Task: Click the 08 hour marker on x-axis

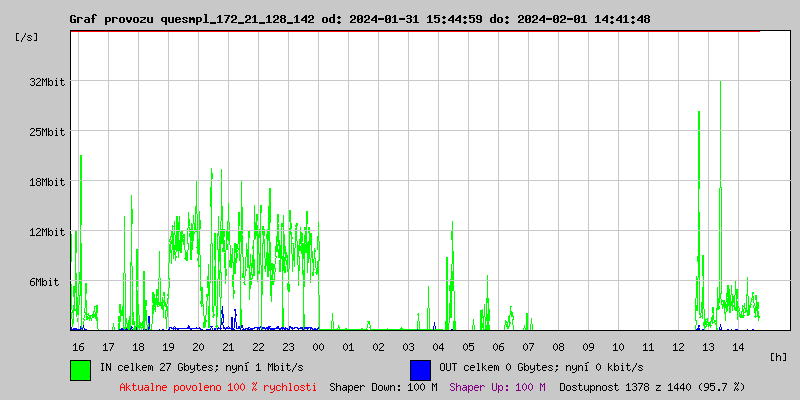Action: click(x=558, y=346)
